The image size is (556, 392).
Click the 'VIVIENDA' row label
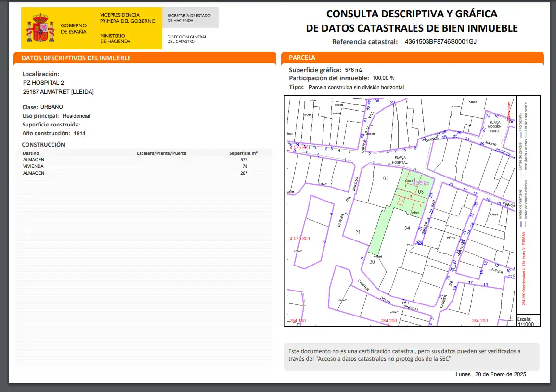coord(33,166)
